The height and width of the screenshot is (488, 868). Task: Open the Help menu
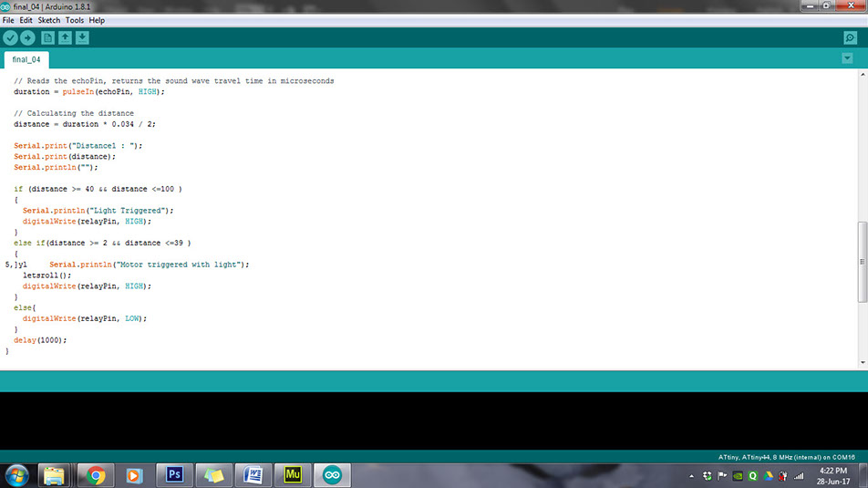[97, 20]
